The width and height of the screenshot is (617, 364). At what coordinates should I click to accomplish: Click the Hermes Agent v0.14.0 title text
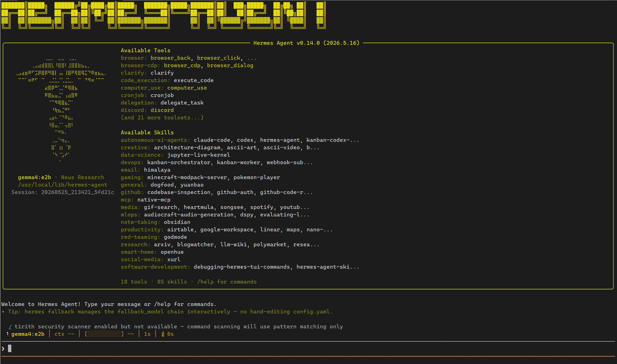(306, 43)
